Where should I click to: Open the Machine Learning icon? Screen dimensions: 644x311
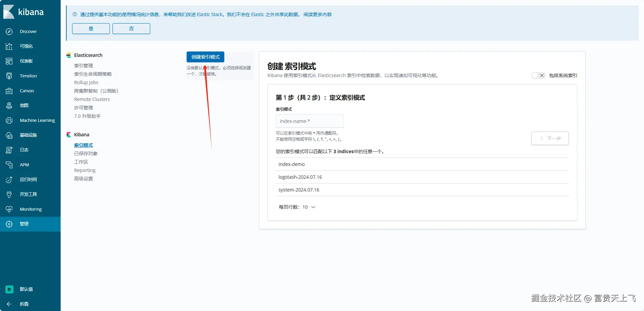[x=9, y=120]
